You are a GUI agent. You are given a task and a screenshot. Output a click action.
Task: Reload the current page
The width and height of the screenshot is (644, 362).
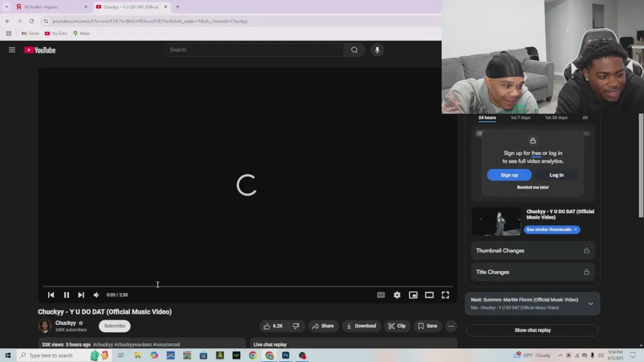tap(31, 21)
